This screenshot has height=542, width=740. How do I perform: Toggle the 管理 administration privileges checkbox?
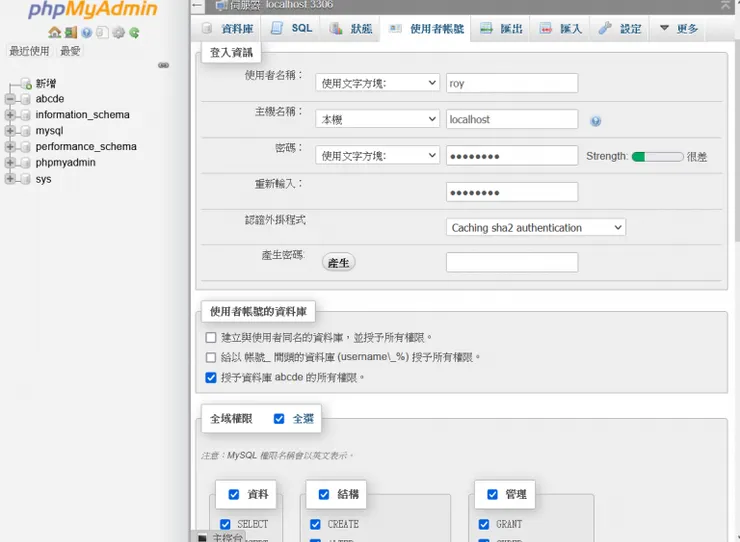coord(492,494)
